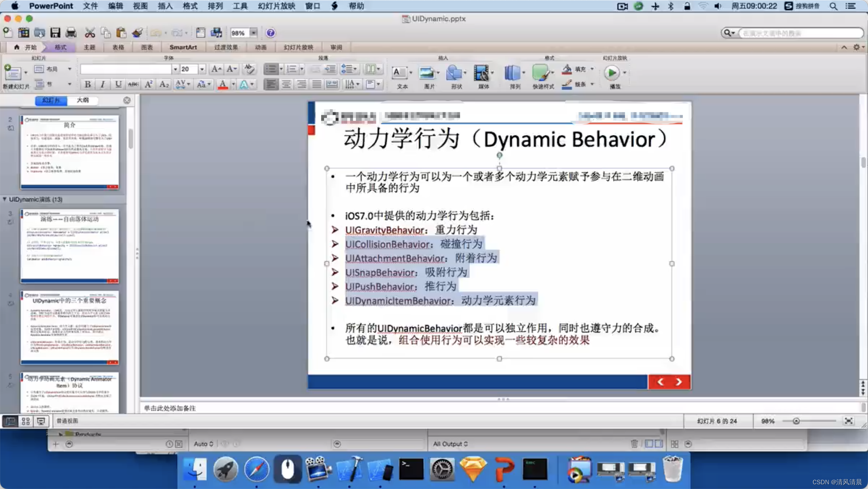Click the Cut scissors icon
Image resolution: width=868 pixels, height=489 pixels.
pos(90,33)
